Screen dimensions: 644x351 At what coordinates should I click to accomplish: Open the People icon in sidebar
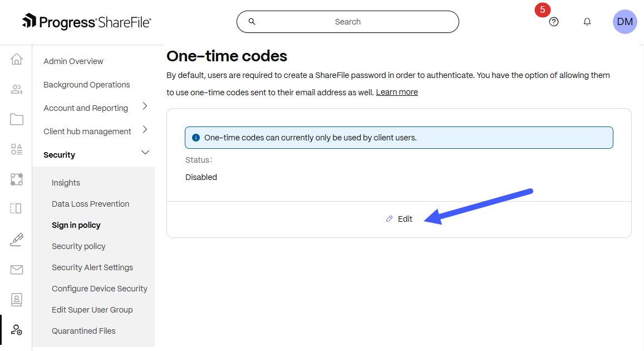click(x=17, y=89)
